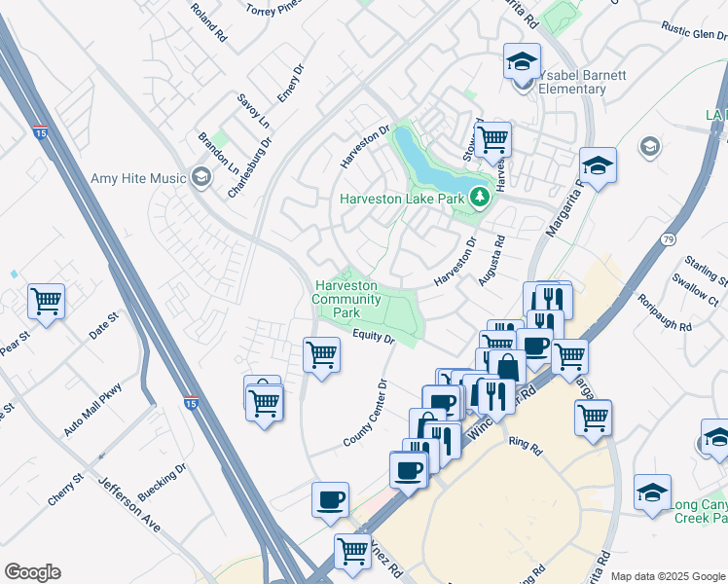This screenshot has width=728, height=584.
Task: Click the Route 79 highway shield
Action: [x=668, y=239]
